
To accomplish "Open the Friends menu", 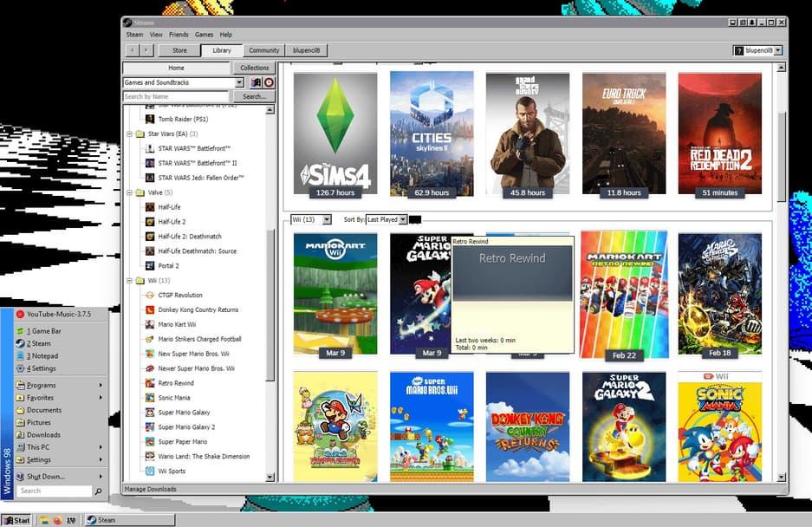I will (179, 35).
